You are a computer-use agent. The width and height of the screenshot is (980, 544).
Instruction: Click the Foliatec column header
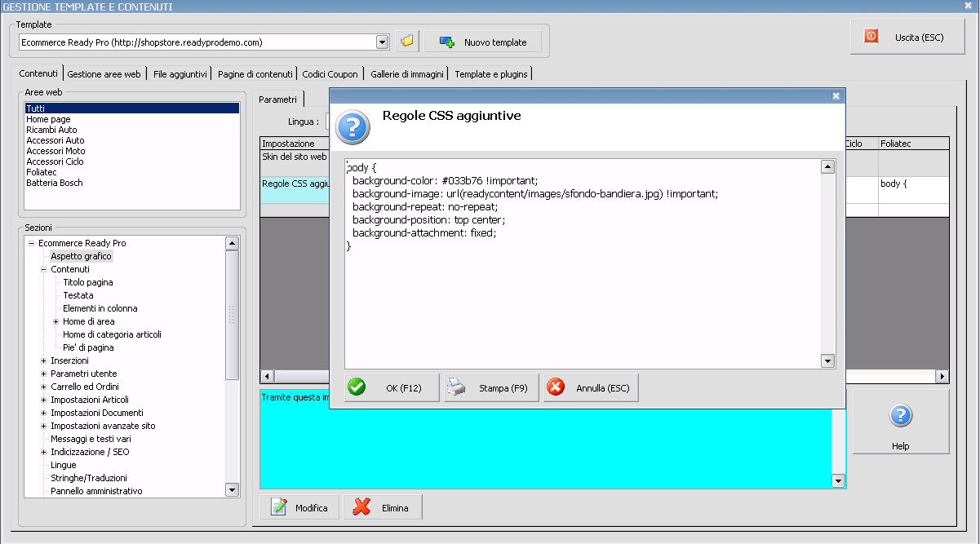(x=913, y=144)
